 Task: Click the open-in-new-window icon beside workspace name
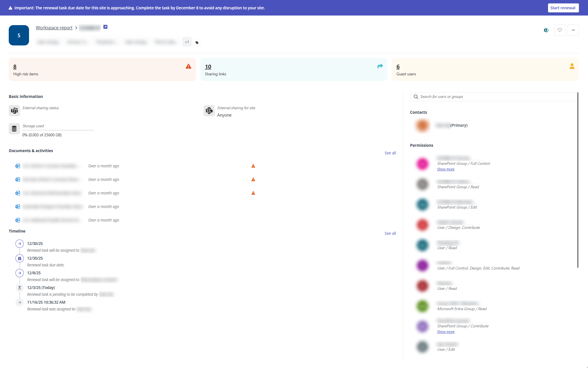click(105, 27)
